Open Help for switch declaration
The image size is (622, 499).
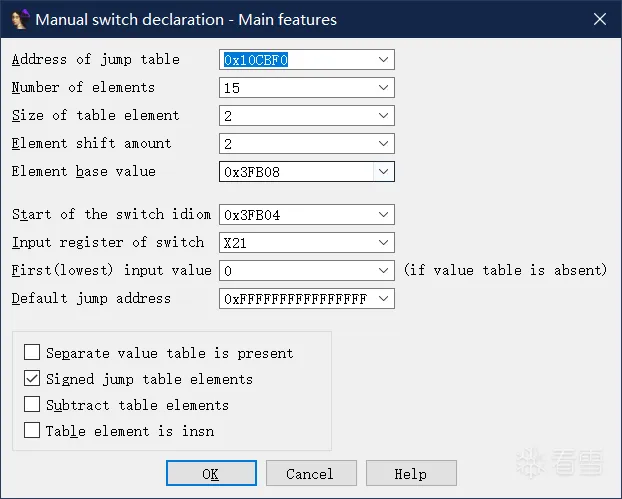[411, 473]
